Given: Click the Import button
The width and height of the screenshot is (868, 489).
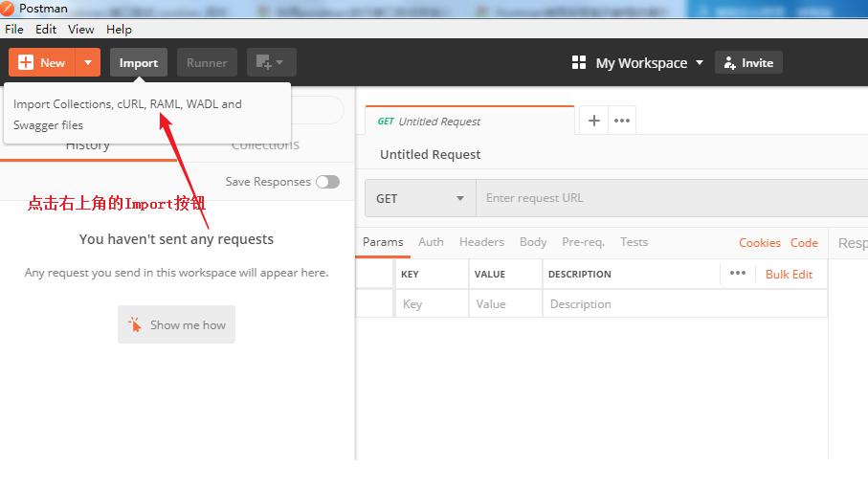Looking at the screenshot, I should click(139, 63).
